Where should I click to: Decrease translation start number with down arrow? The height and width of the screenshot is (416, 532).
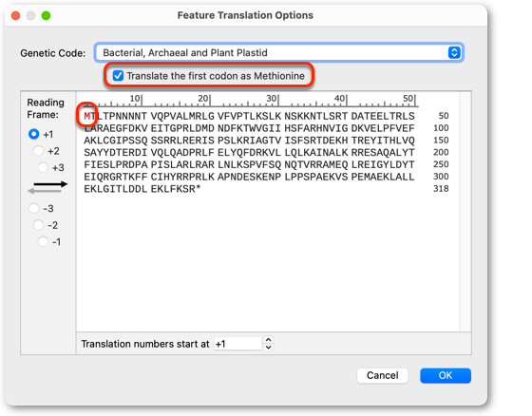tap(268, 347)
